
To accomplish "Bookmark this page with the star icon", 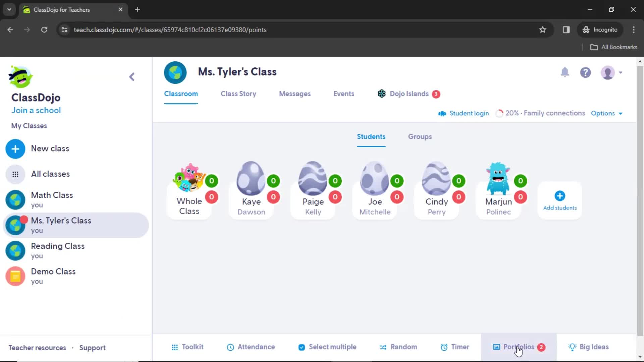I will pyautogui.click(x=543, y=30).
